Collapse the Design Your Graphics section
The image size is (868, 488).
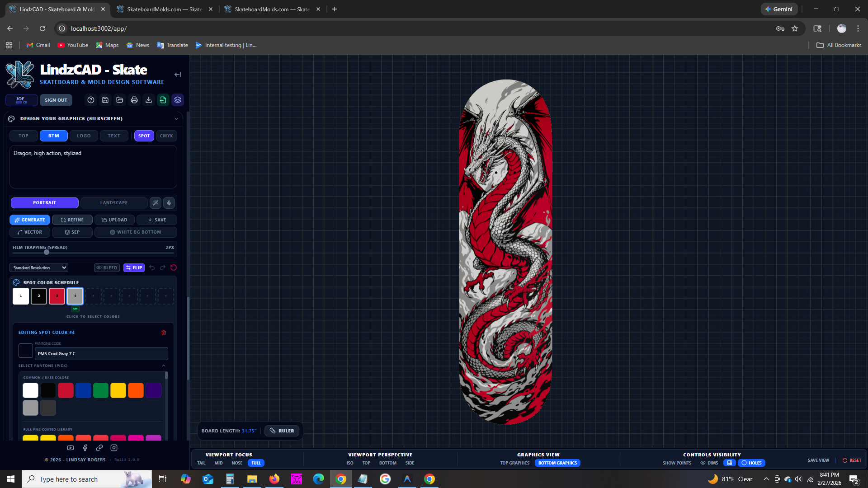coord(176,119)
